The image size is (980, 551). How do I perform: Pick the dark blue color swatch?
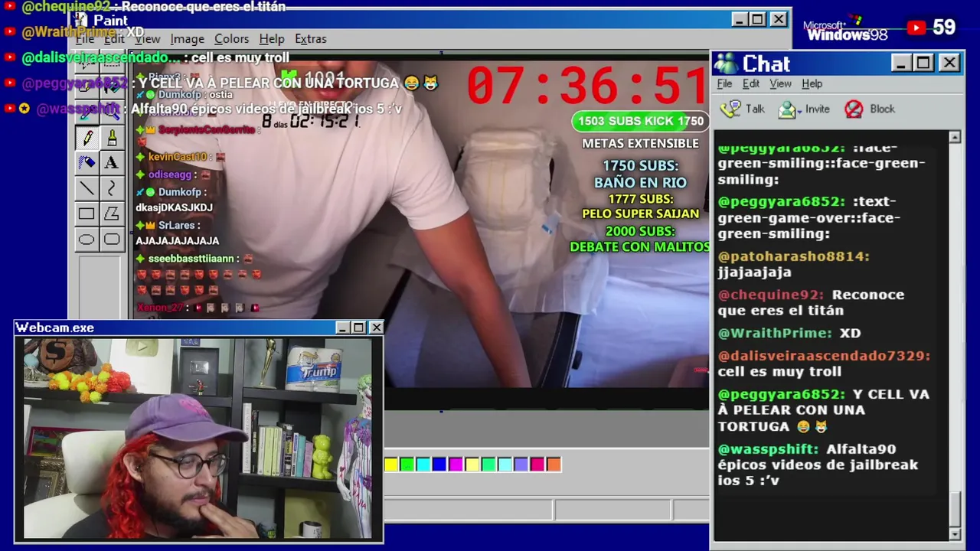[x=439, y=465]
